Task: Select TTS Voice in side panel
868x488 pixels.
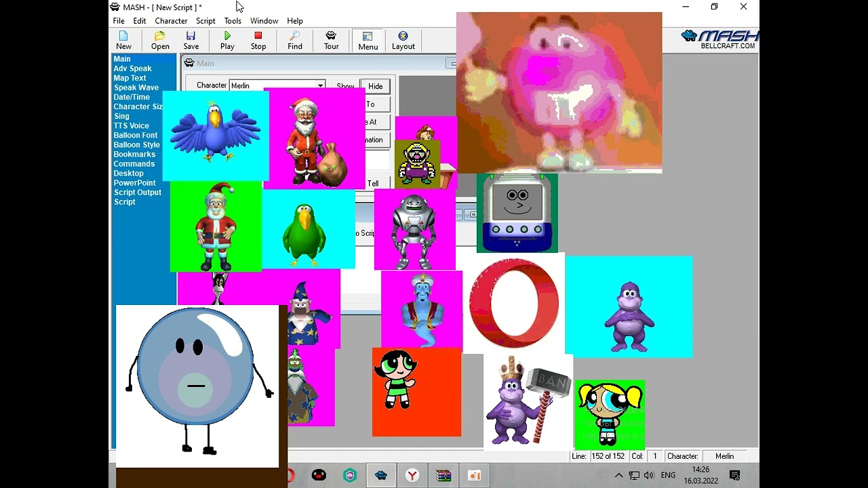Action: (x=132, y=125)
